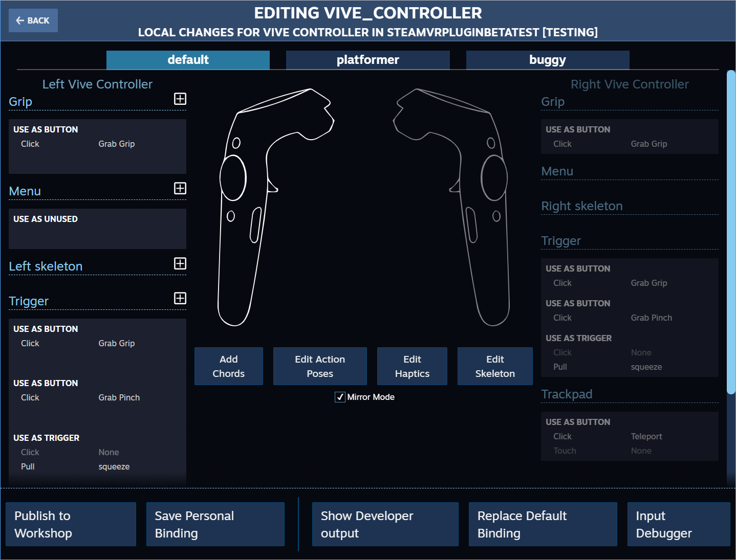This screenshot has height=560, width=736.
Task: Click the plus icon next to left Grip
Action: click(180, 99)
